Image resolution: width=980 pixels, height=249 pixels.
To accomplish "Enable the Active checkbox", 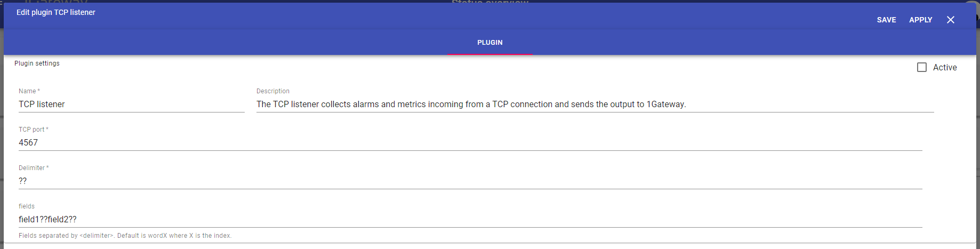I will [x=921, y=67].
